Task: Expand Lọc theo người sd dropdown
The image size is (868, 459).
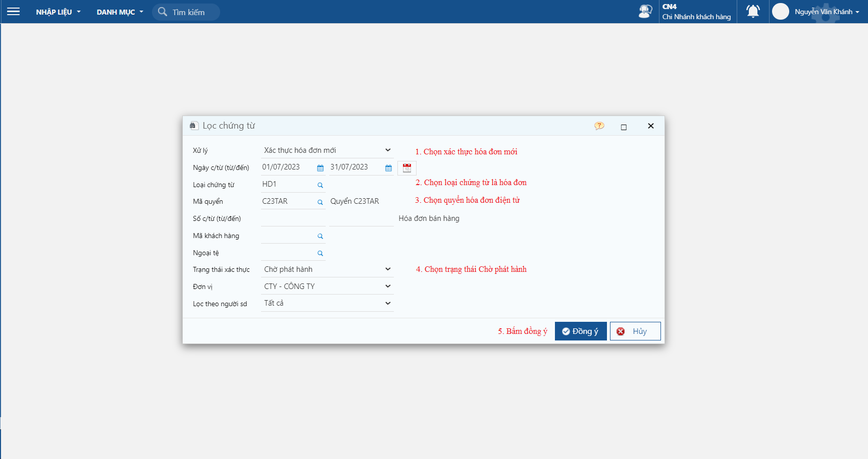Action: point(387,303)
